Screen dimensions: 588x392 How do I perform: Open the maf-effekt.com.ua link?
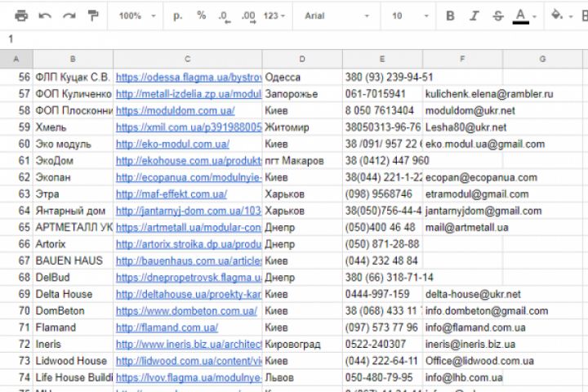(x=171, y=194)
